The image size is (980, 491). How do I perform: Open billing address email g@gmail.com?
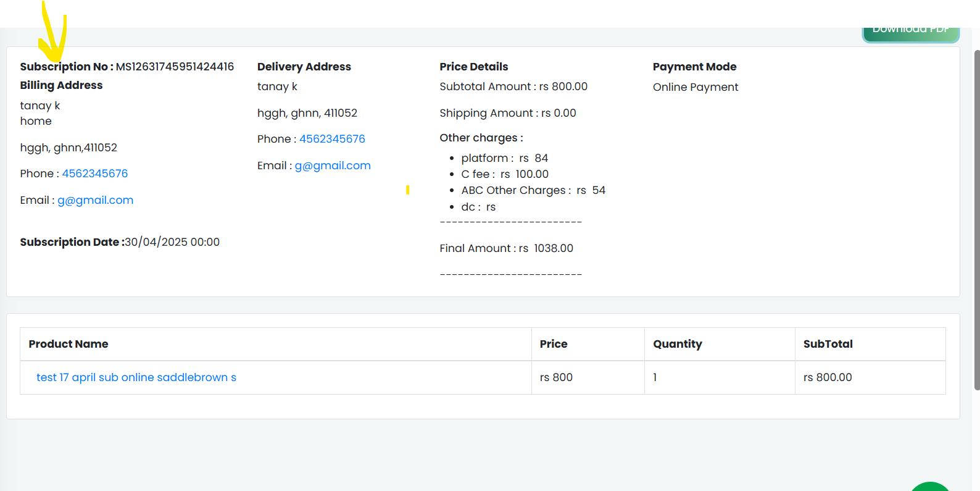click(x=96, y=200)
